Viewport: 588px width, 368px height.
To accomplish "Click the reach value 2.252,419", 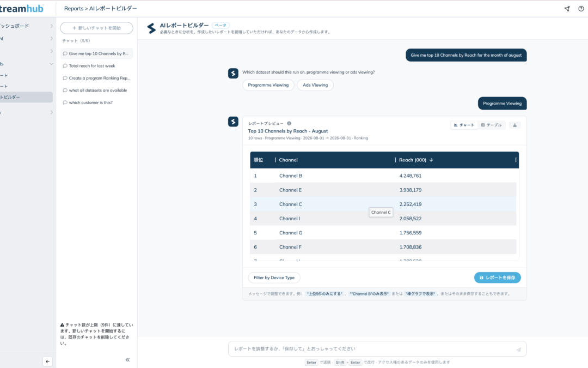I will (411, 204).
